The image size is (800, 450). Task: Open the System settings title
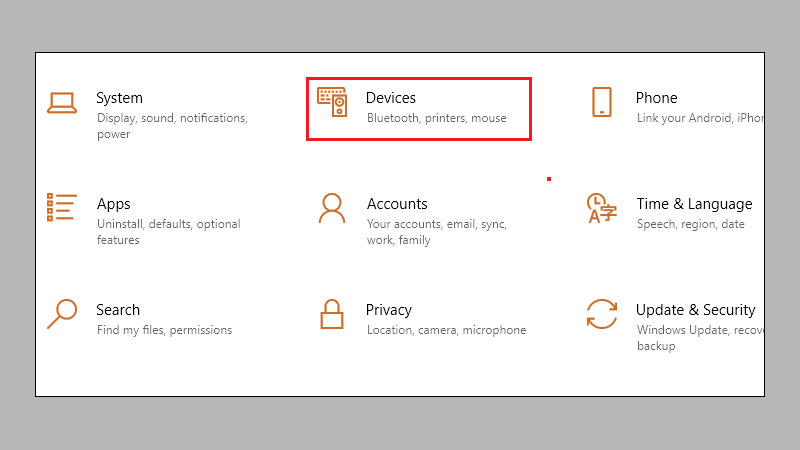pos(119,98)
